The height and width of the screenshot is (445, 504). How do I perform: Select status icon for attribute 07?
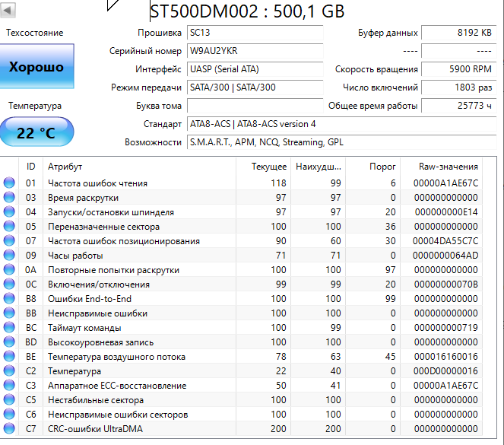coord(9,240)
